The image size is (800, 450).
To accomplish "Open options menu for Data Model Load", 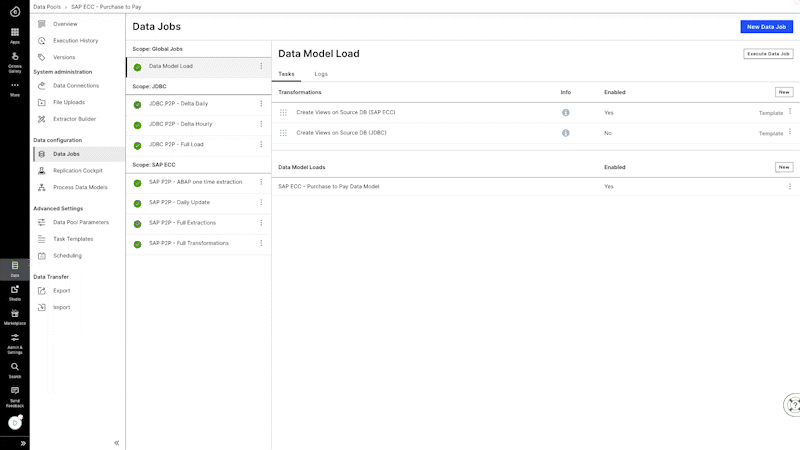I will (261, 66).
